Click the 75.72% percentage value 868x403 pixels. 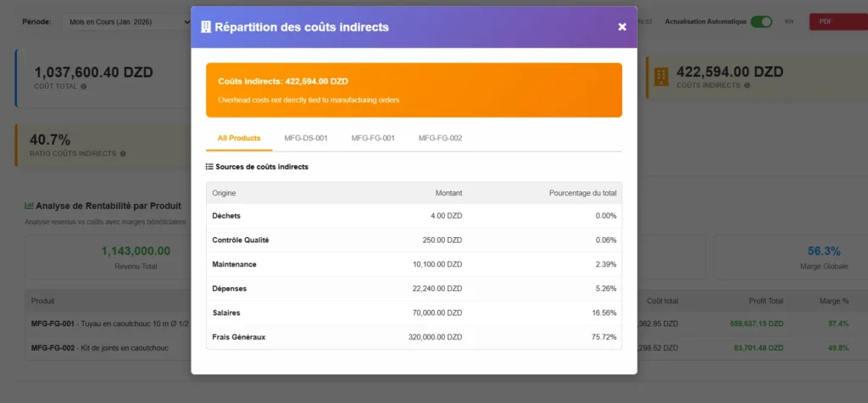point(604,337)
